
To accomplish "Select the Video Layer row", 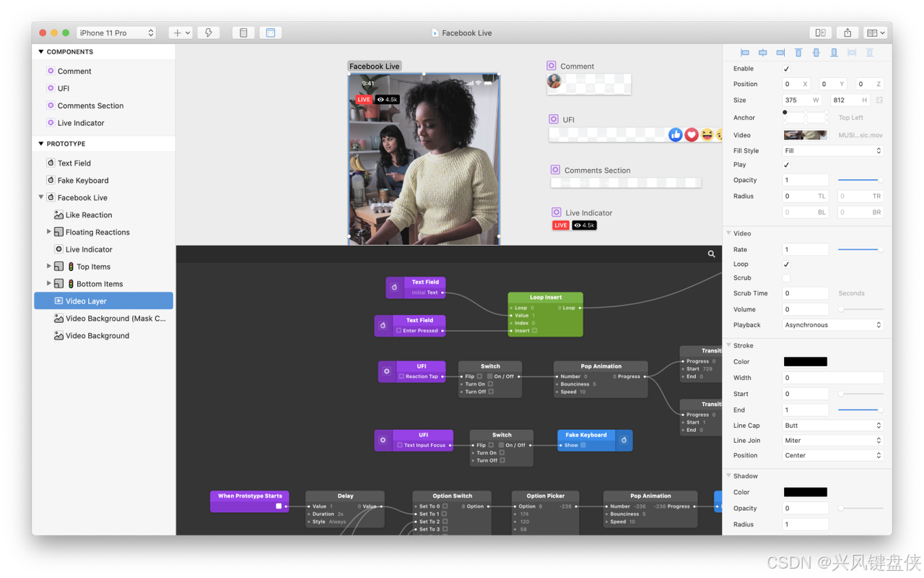I will coord(104,301).
